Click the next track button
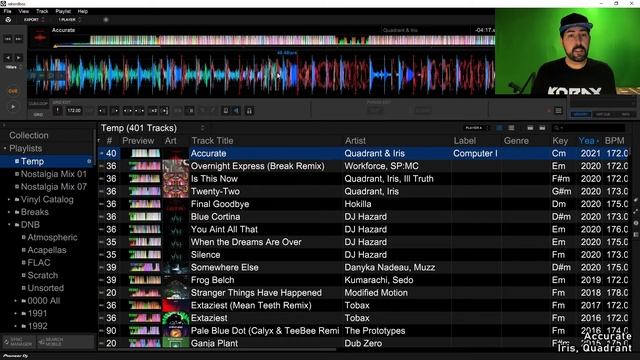640x360 pixels. click(x=19, y=39)
